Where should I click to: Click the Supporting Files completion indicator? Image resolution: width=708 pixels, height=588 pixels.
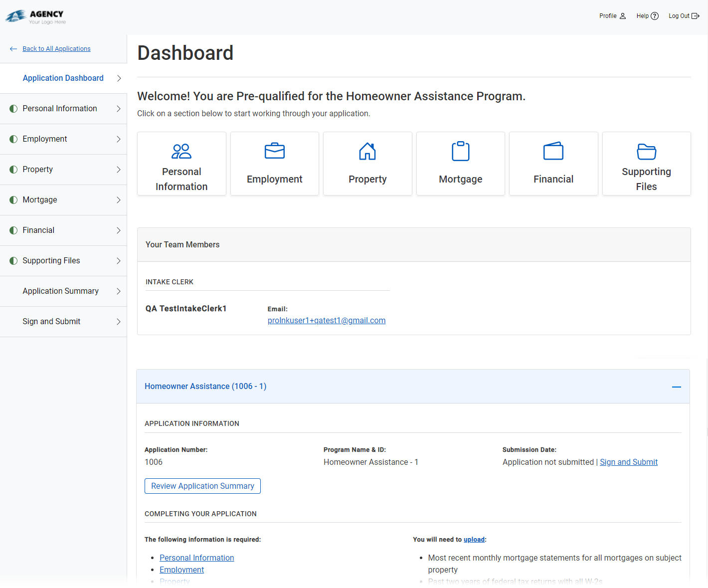coord(13,260)
